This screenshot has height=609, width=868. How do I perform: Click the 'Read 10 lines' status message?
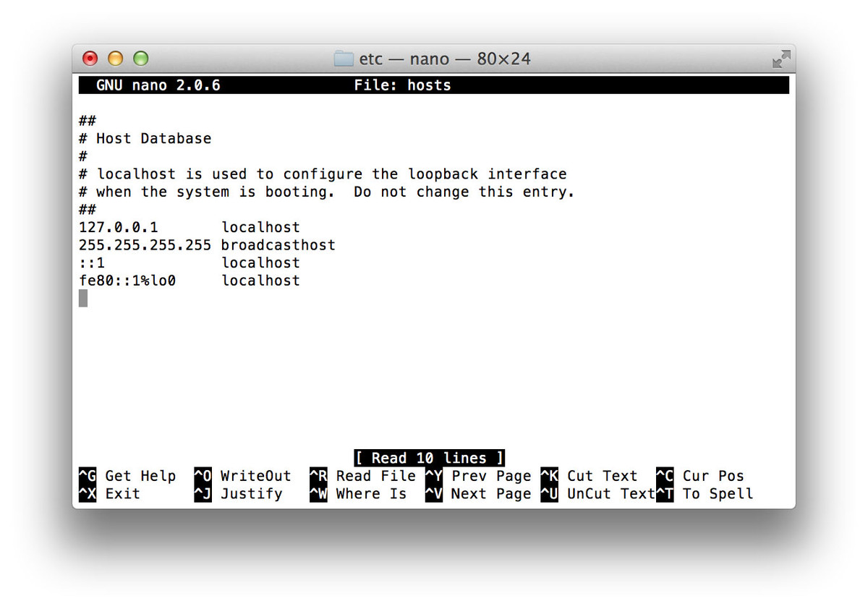(x=430, y=458)
